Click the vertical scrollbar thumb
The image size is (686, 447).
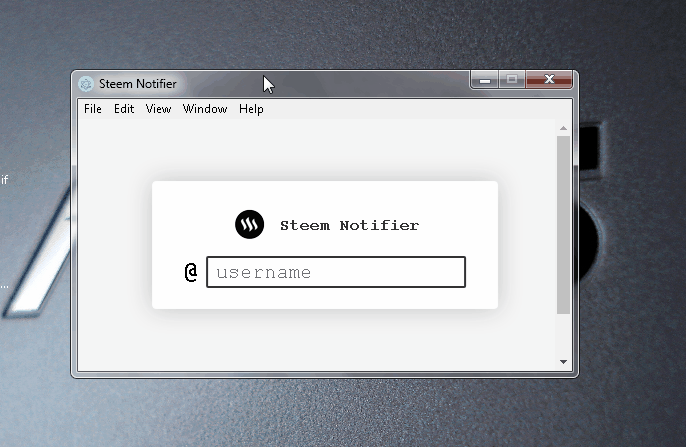pos(564,225)
